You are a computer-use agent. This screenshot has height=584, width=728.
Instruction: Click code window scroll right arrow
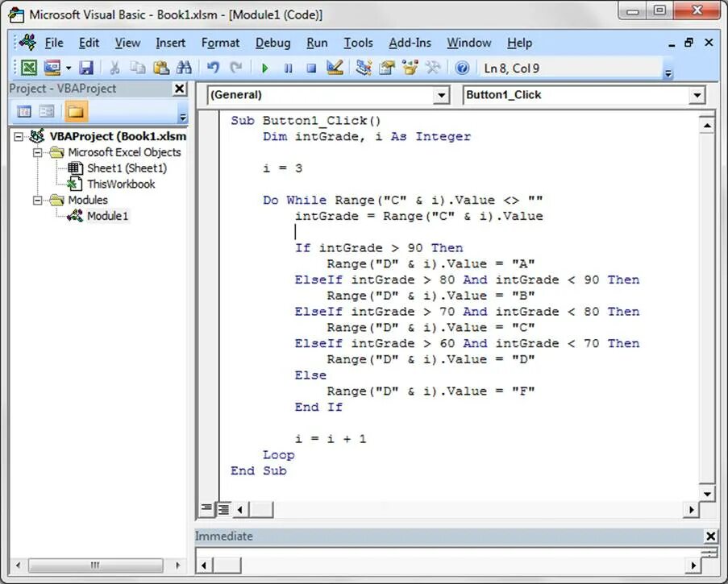coord(692,510)
